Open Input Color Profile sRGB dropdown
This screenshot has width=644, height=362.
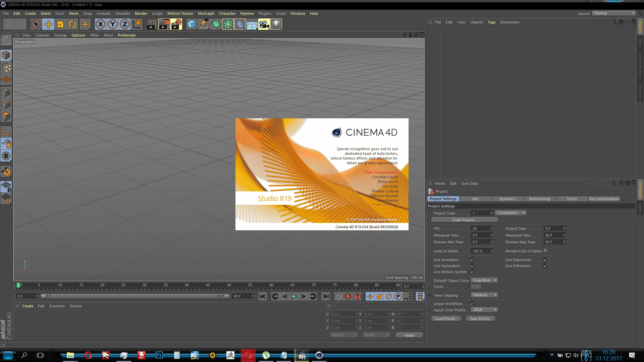[484, 310]
